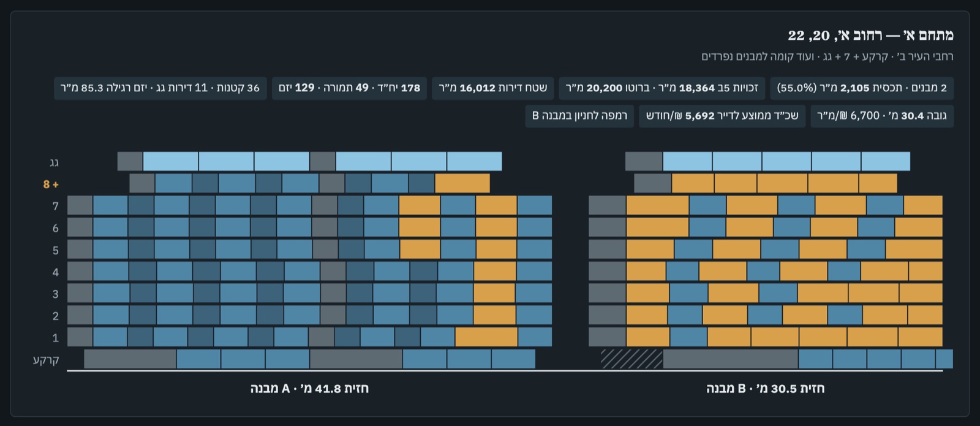Select the "36 קטנות · 11 דירות גג" chip

[160, 88]
